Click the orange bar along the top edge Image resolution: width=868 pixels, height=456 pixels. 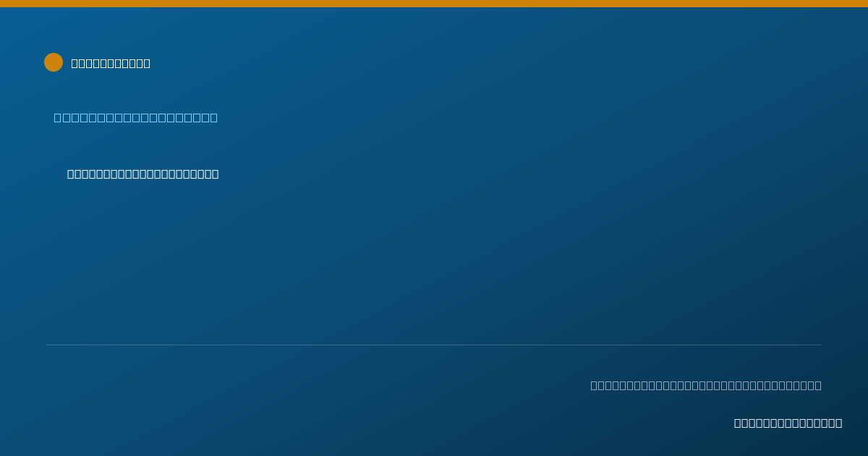tap(434, 4)
